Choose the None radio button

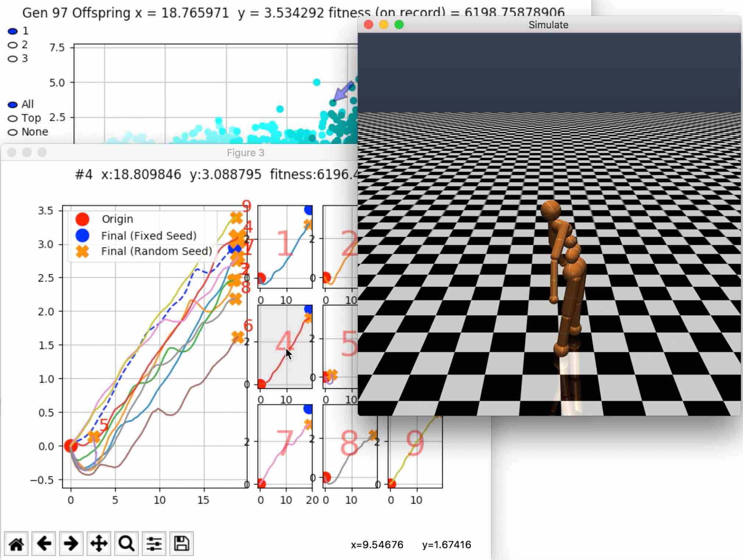click(13, 132)
